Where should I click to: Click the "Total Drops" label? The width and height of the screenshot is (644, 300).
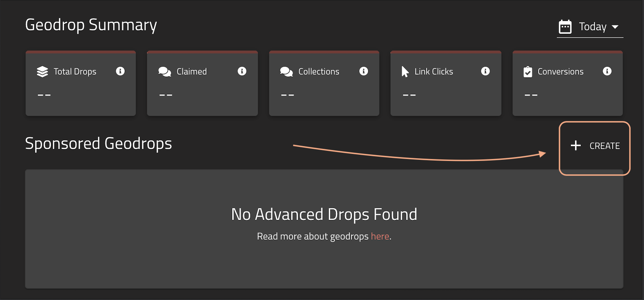pyautogui.click(x=75, y=71)
